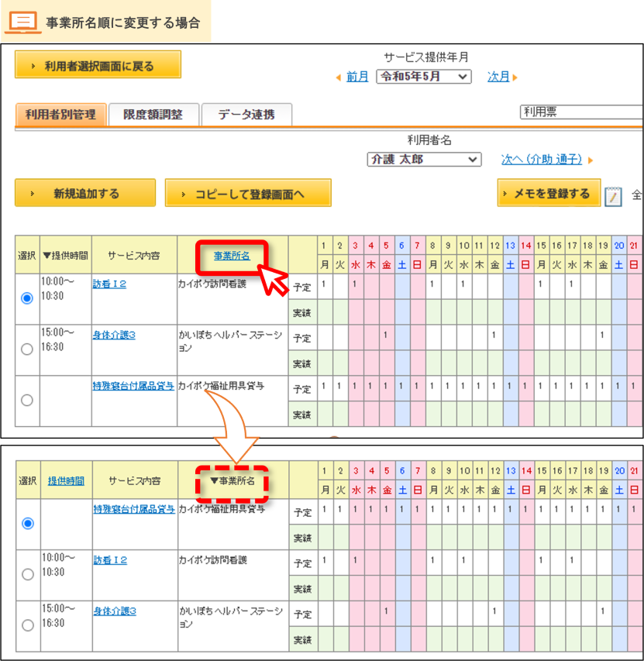Click the 新規追加する button
644x661 pixels.
point(85,193)
